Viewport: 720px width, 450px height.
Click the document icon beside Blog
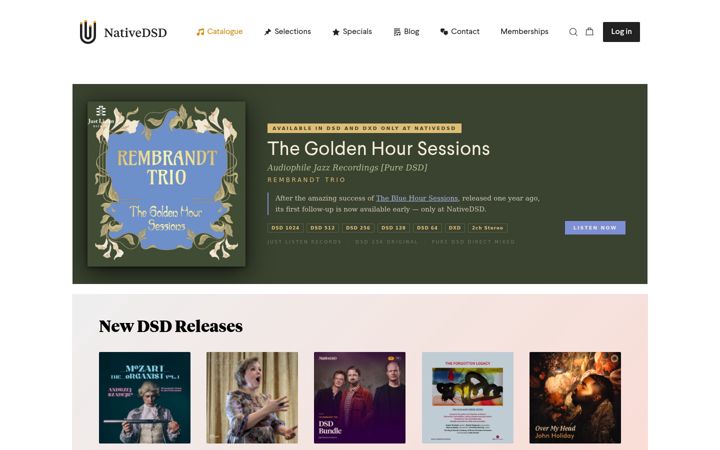click(397, 32)
